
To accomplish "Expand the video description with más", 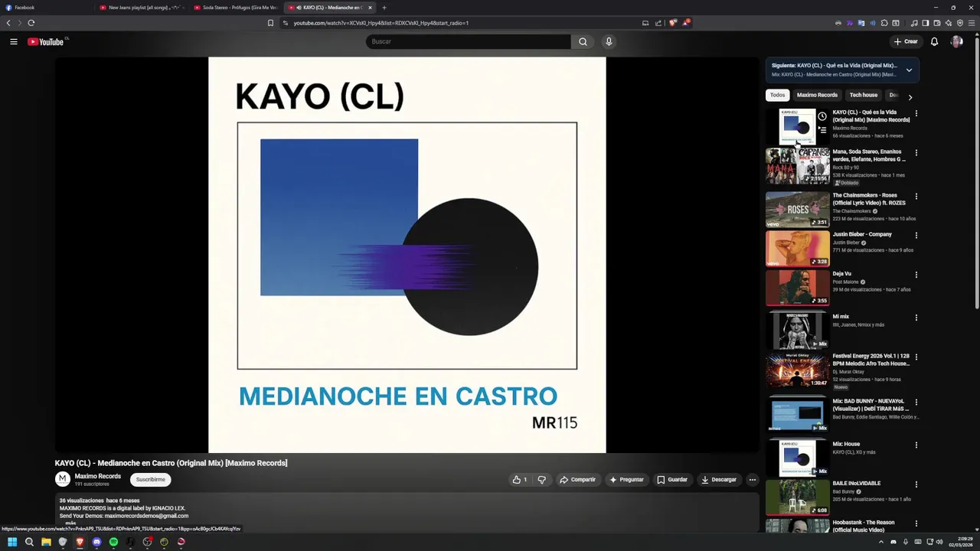I will tap(70, 523).
